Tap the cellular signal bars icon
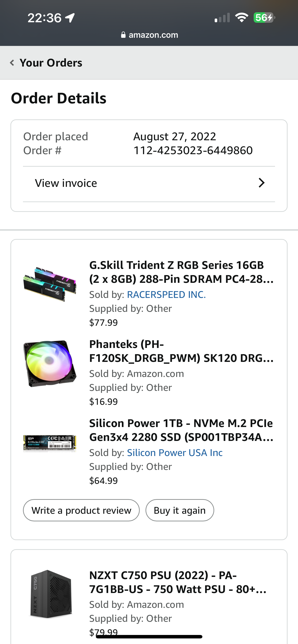 tap(222, 18)
